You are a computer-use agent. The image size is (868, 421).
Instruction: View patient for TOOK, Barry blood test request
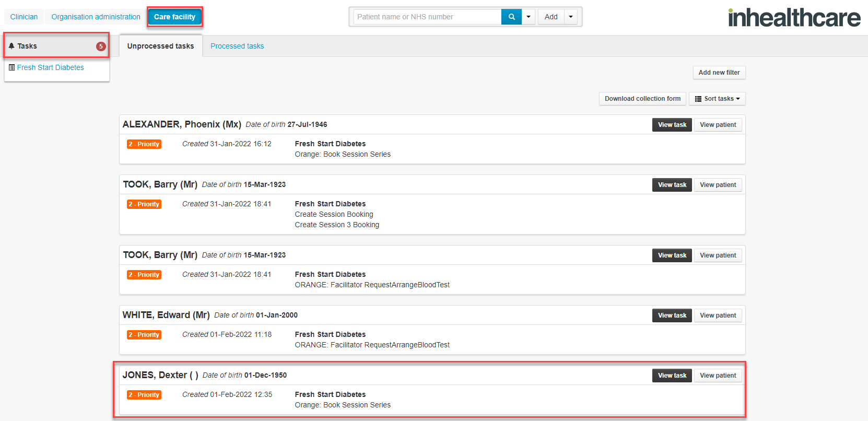coord(718,255)
